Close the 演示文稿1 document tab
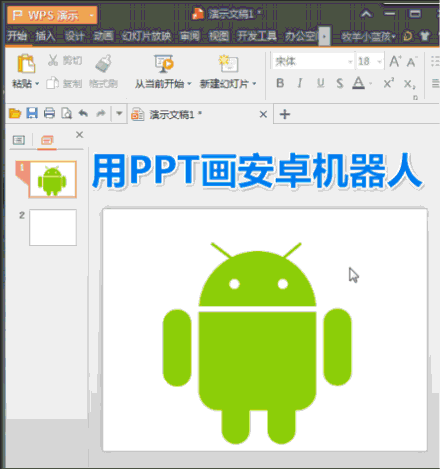 [x=263, y=114]
